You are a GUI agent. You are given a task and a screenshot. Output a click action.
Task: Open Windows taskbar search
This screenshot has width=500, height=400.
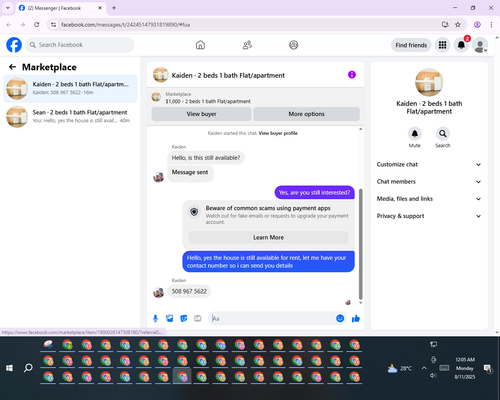28,368
